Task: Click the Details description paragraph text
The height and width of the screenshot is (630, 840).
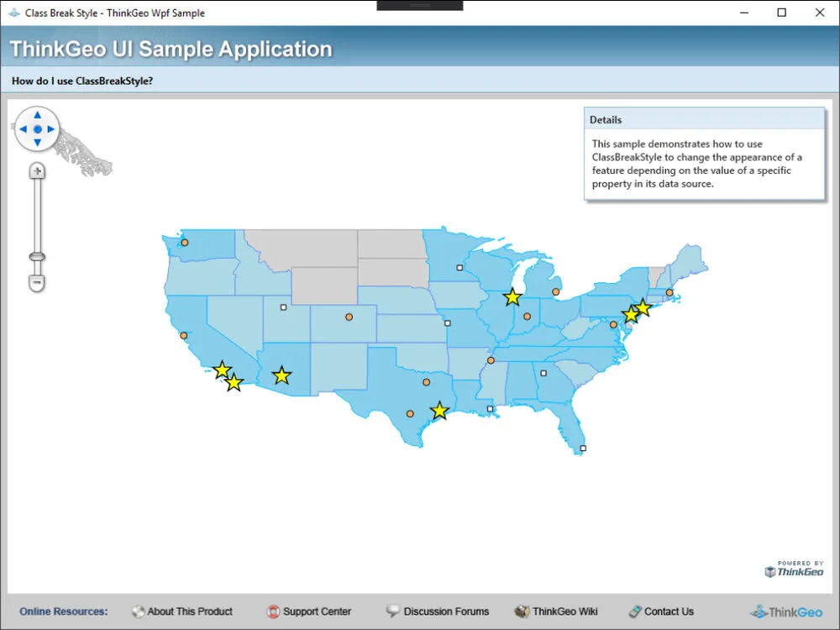Action: [697, 164]
